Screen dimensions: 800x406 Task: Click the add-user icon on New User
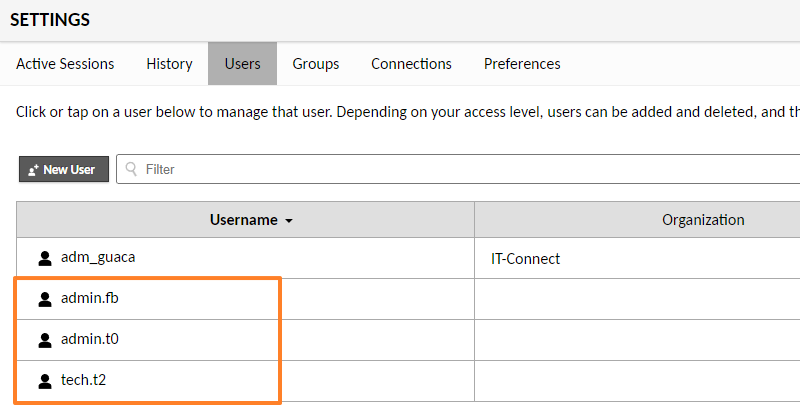[33, 170]
